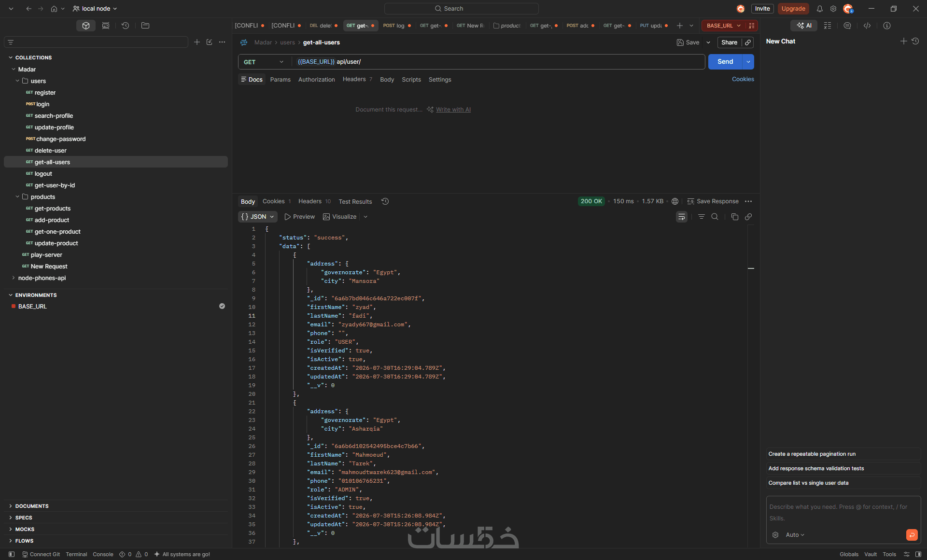Open Save options dropdown arrow
927x560 pixels.
[x=708, y=42]
